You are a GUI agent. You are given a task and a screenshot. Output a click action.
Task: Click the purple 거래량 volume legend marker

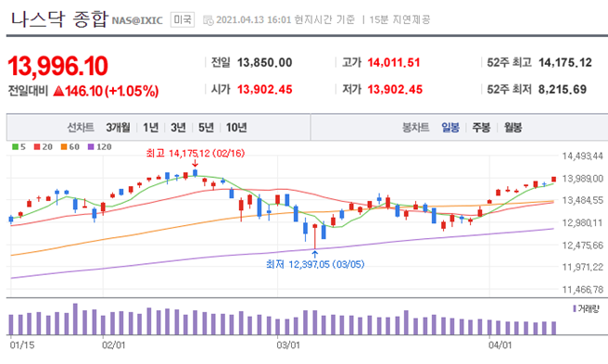pyautogui.click(x=575, y=309)
